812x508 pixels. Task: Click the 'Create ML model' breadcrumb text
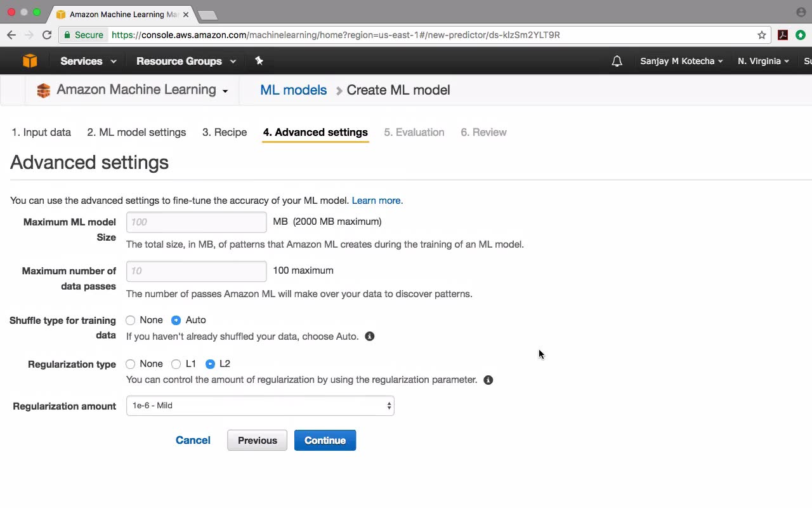point(398,90)
